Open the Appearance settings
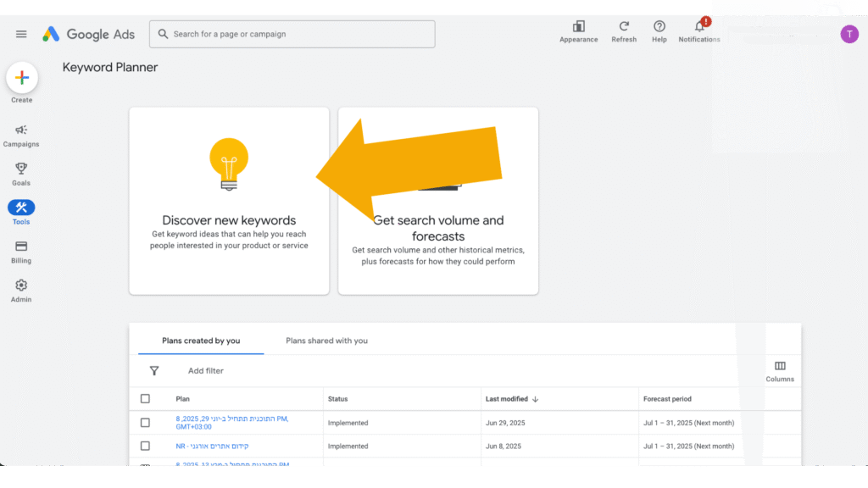 click(x=579, y=27)
